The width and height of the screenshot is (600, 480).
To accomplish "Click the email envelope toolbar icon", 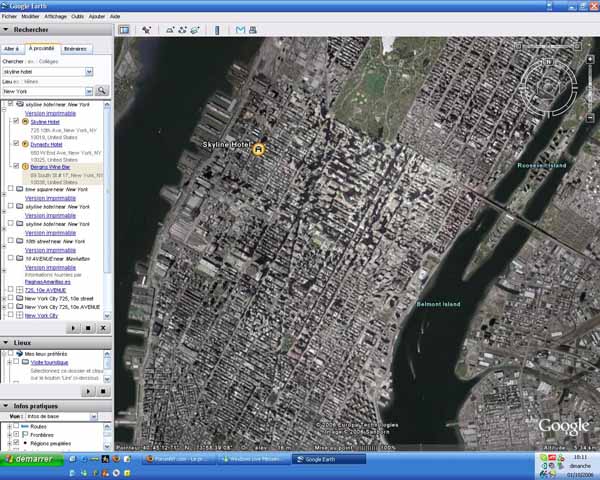I will click(240, 29).
